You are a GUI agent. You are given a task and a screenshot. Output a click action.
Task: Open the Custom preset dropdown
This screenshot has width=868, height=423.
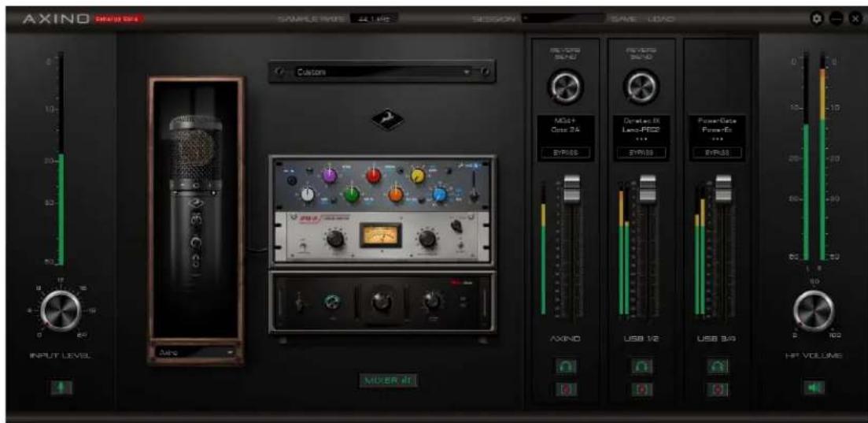click(382, 72)
